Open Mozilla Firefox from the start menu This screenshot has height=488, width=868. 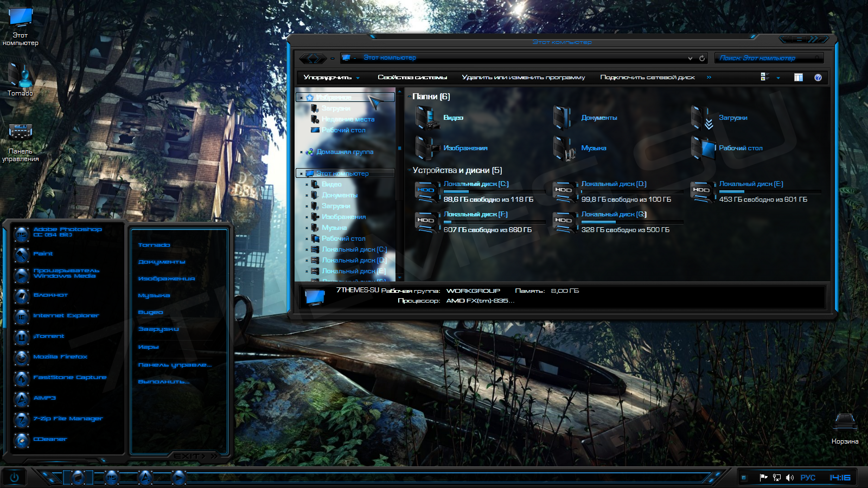(61, 357)
